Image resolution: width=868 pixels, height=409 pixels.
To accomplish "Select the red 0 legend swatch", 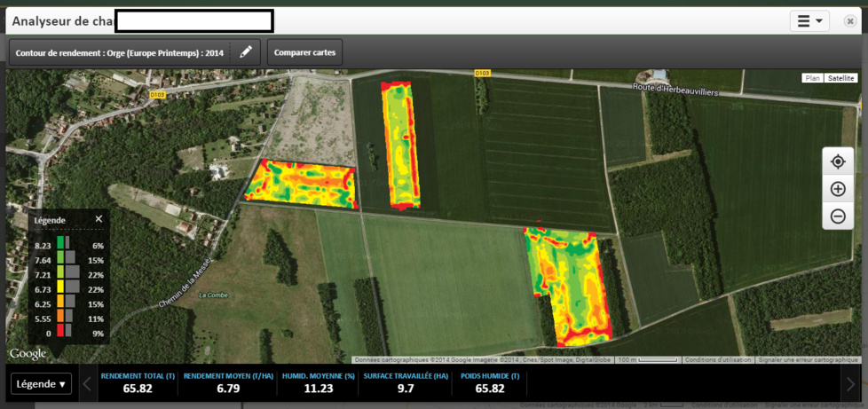I will point(60,333).
